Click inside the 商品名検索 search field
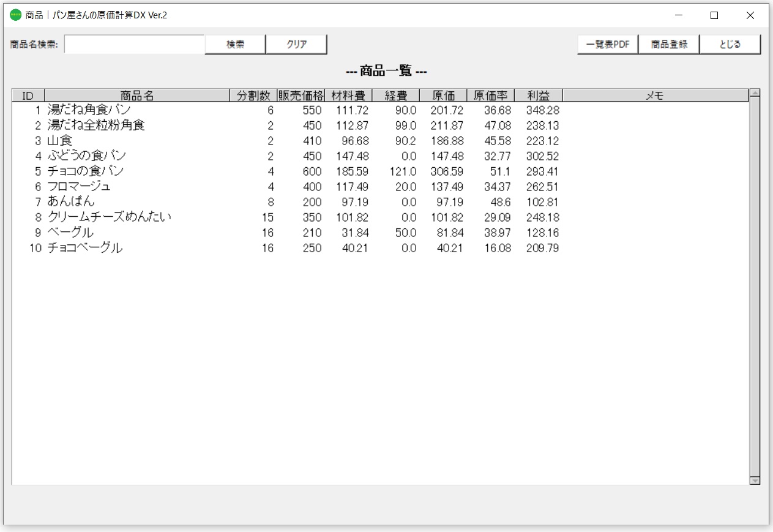This screenshot has height=532, width=773. tap(135, 43)
